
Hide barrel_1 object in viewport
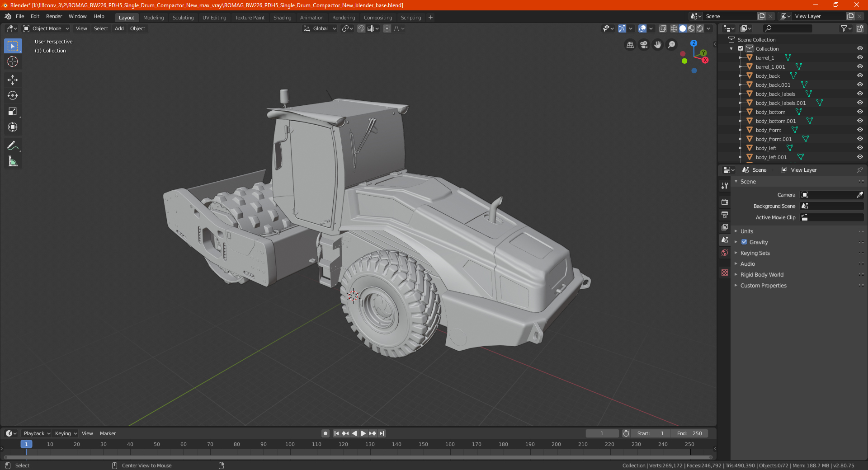tap(860, 57)
